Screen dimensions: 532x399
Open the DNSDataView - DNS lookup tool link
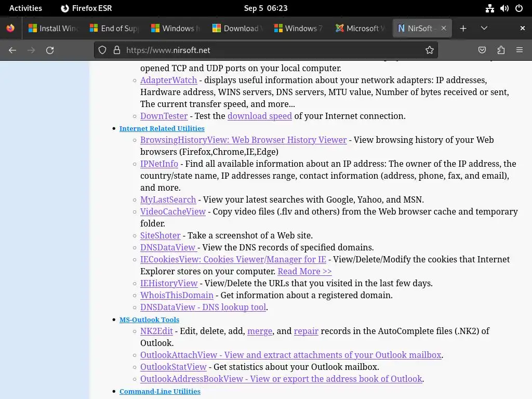pos(203,307)
